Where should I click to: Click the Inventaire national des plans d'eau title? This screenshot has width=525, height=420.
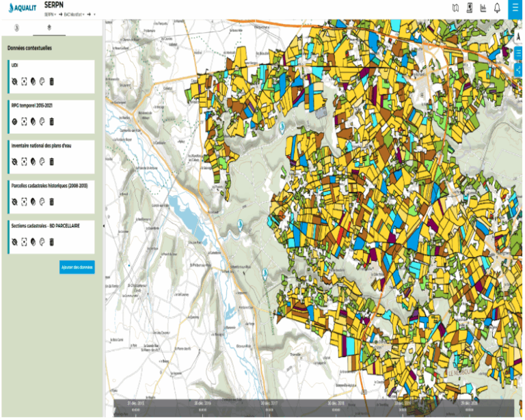41,145
